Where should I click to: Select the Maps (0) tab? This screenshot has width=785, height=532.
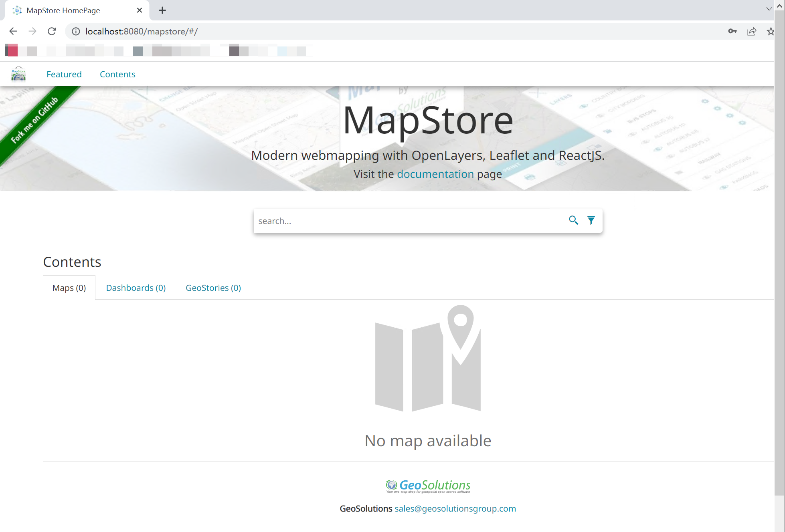69,288
